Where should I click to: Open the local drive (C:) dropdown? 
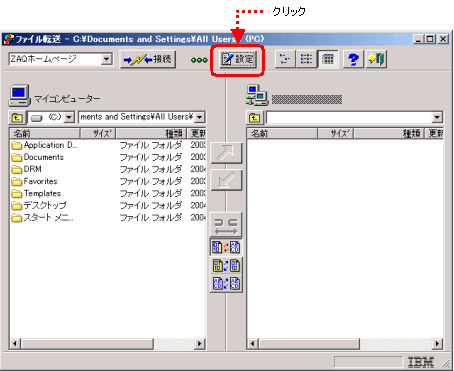(x=69, y=117)
